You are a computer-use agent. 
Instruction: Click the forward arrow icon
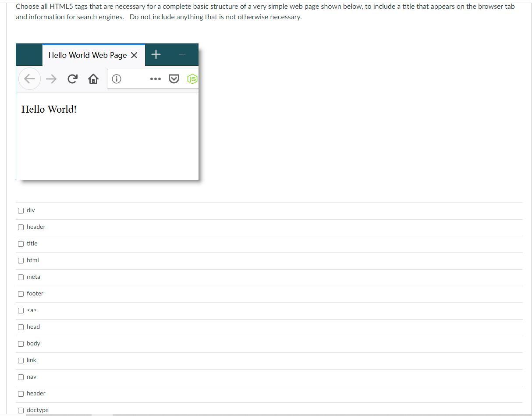[51, 79]
